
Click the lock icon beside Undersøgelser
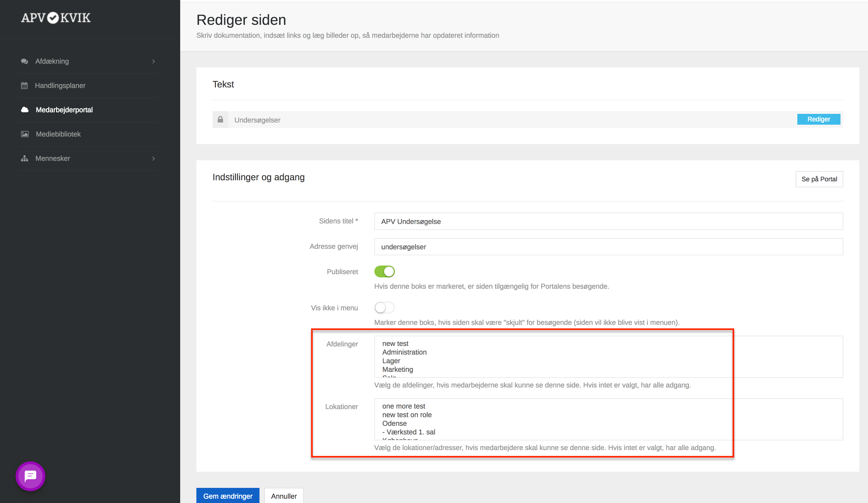click(x=220, y=120)
